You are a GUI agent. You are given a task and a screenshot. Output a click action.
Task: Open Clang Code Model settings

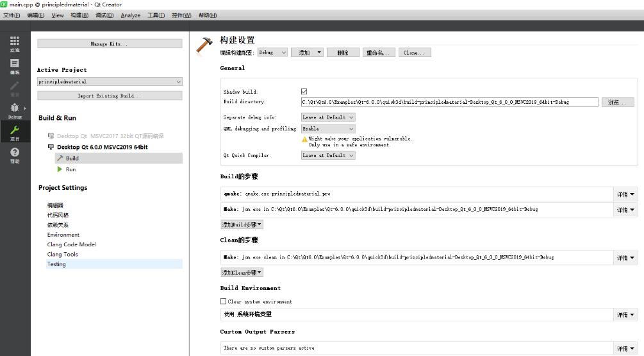pos(72,244)
